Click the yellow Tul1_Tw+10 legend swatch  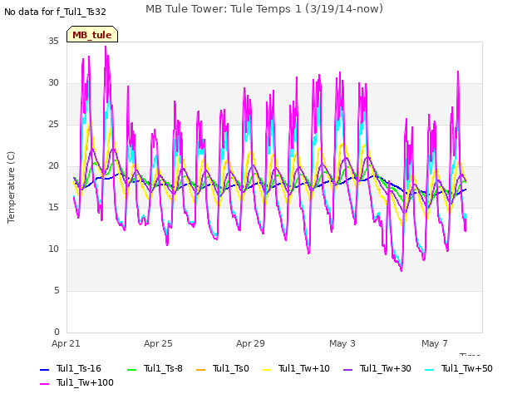[x=267, y=369]
